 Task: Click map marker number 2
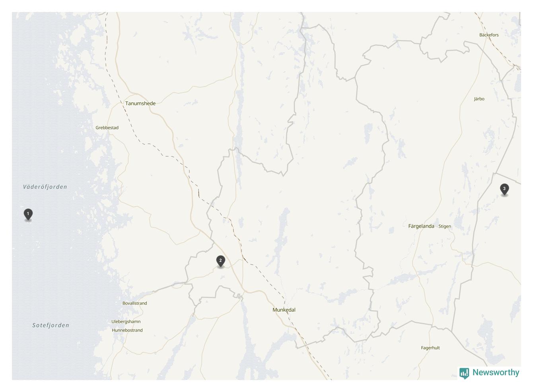(220, 261)
